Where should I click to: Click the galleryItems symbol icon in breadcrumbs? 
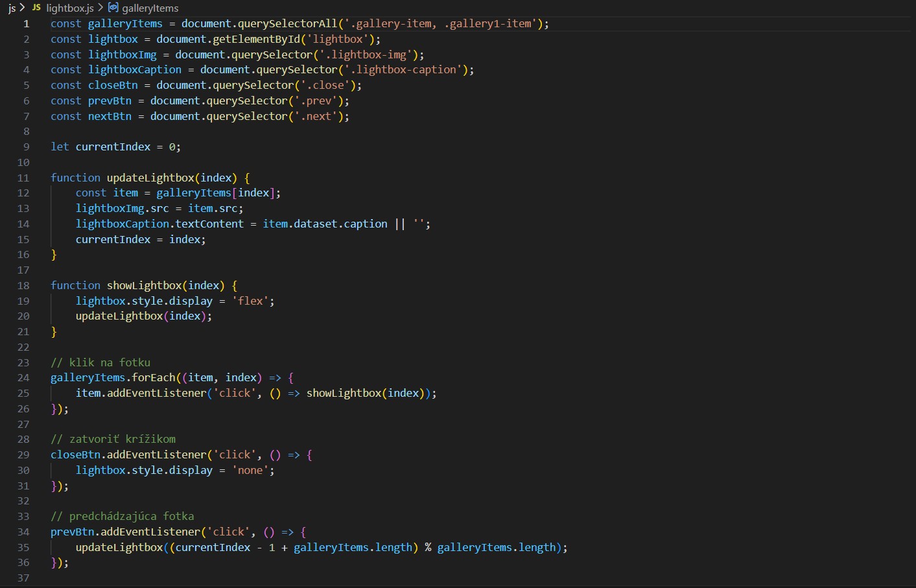point(113,8)
